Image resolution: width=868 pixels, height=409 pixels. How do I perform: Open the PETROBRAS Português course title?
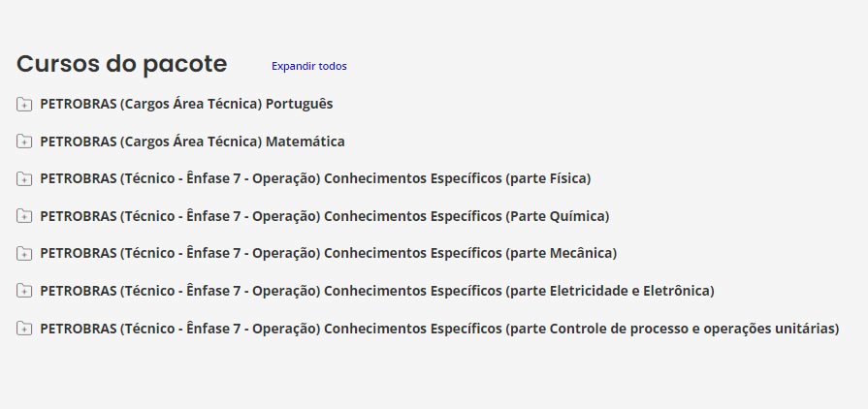186,104
